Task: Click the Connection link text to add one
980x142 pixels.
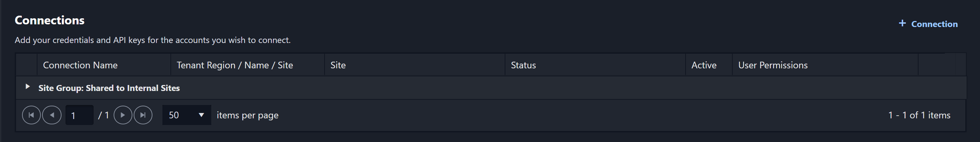Action: [x=934, y=24]
